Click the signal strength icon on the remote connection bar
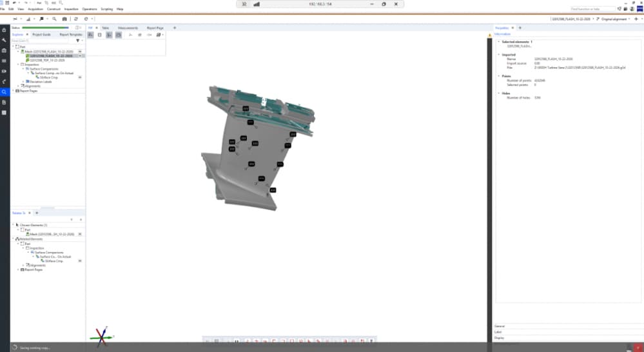 pyautogui.click(x=257, y=4)
